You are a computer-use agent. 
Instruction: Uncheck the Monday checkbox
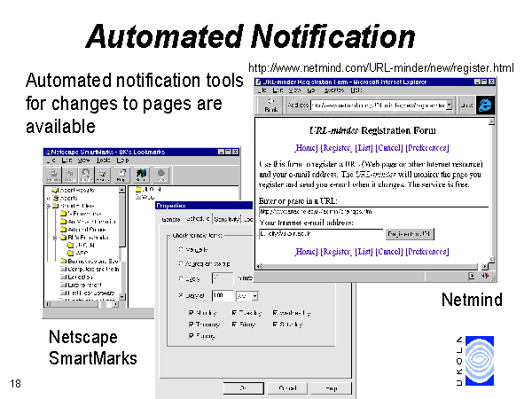pyautogui.click(x=192, y=312)
